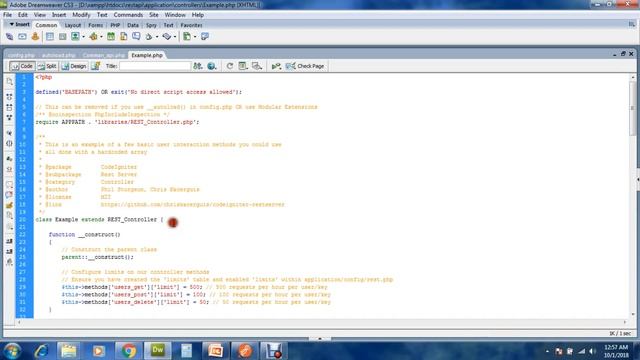Image resolution: width=640 pixels, height=360 pixels.
Task: Open the Window menu
Action: (175, 15)
